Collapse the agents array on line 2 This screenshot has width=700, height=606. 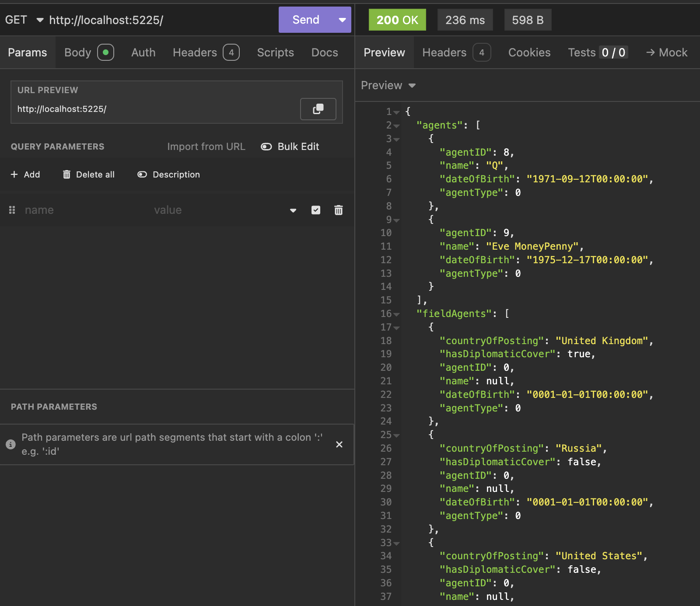tap(396, 126)
